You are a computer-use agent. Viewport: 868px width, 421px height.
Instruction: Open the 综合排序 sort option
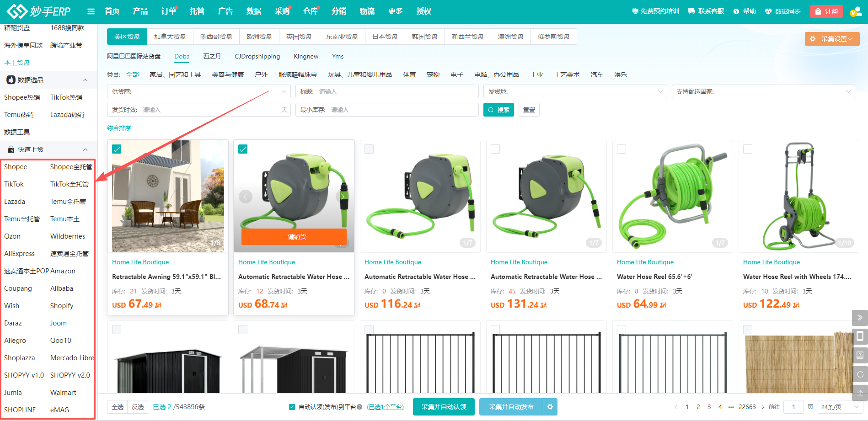click(x=119, y=128)
